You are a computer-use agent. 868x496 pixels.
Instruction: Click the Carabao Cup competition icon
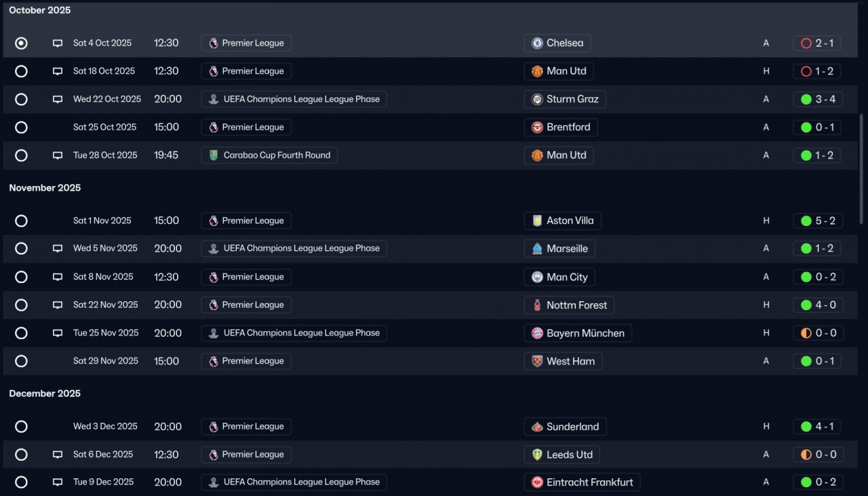pyautogui.click(x=214, y=155)
